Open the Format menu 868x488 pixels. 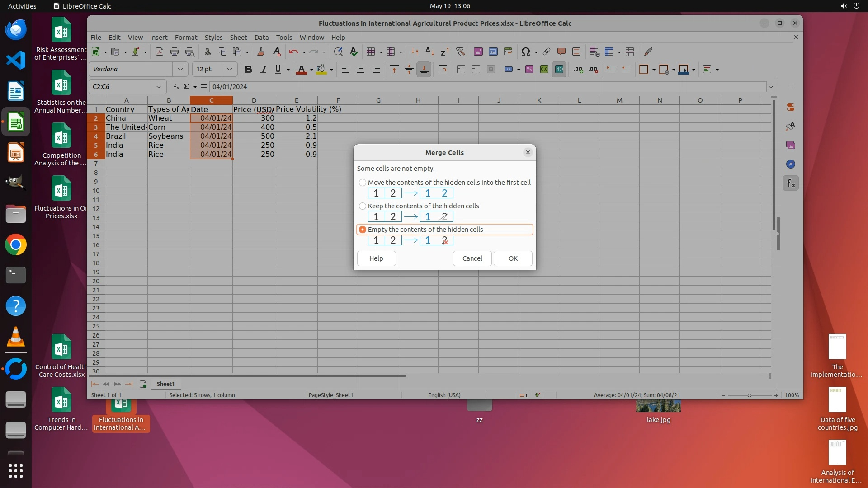(186, 38)
